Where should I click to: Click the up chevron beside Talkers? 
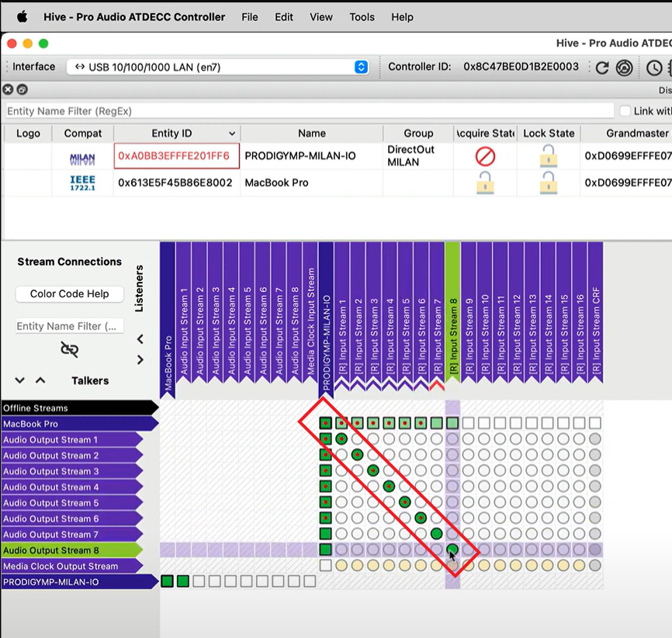(x=40, y=380)
